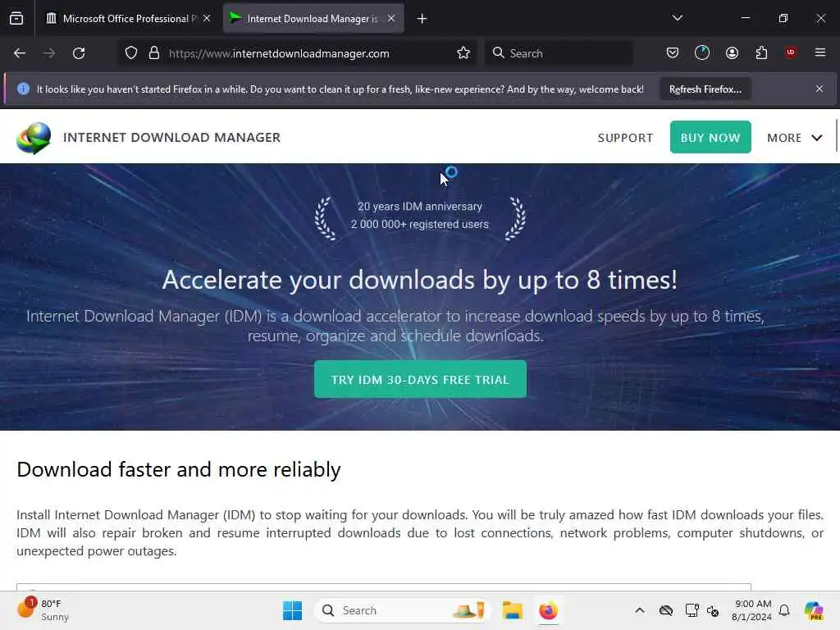This screenshot has width=840, height=630.
Task: Start TRY IDM 30-DAYS FREE TRIAL
Action: 420,379
